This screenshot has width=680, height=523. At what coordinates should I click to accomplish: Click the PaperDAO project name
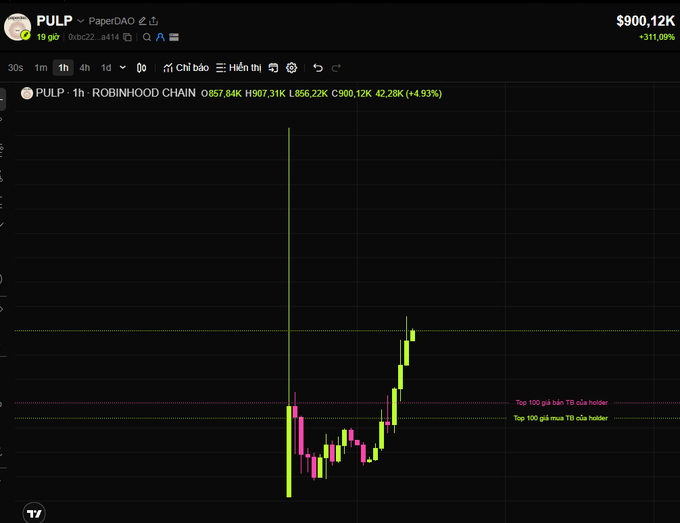111,21
